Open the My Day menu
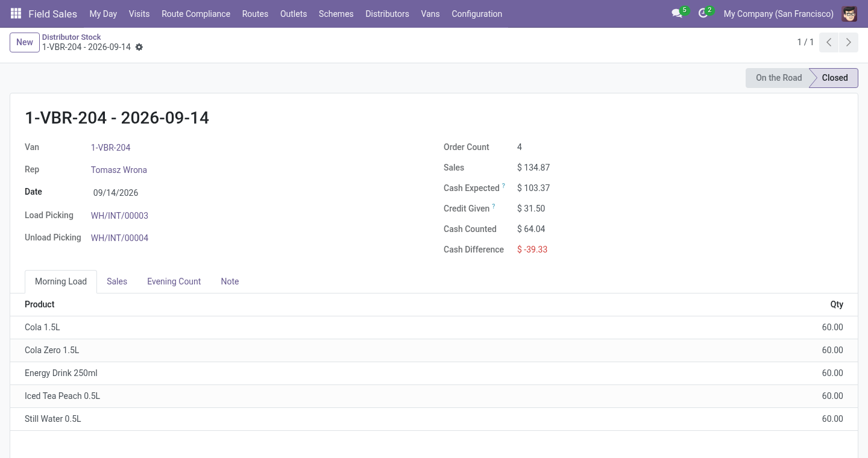 point(103,13)
